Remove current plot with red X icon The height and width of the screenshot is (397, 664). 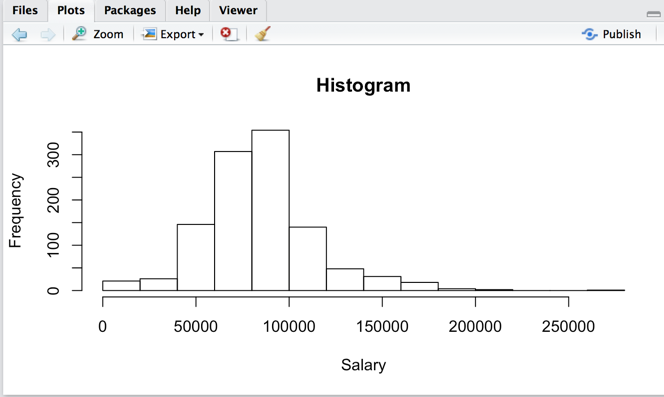click(x=229, y=34)
